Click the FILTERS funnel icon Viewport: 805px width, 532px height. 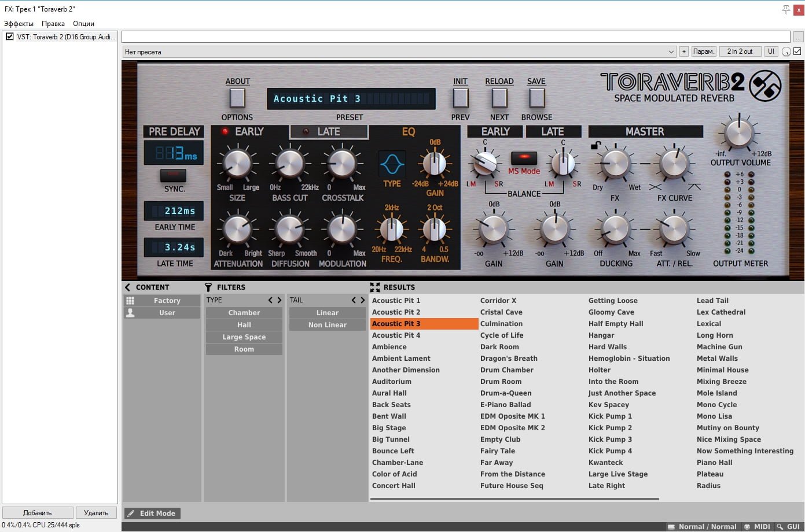coord(208,287)
